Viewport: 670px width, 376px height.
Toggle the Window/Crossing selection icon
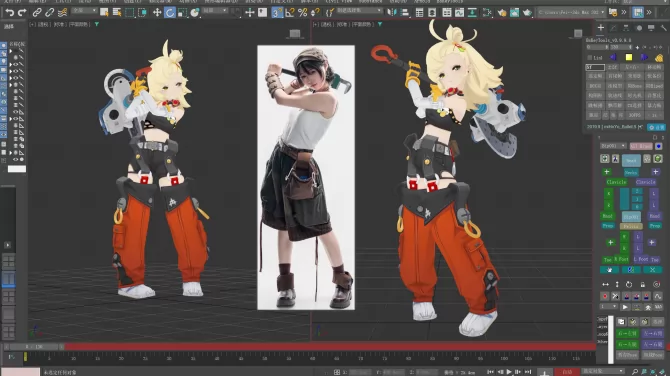click(x=142, y=13)
